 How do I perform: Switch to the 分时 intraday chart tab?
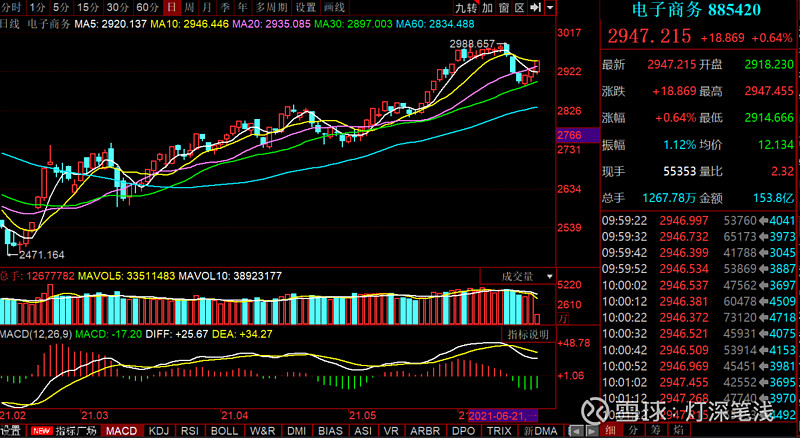point(11,7)
